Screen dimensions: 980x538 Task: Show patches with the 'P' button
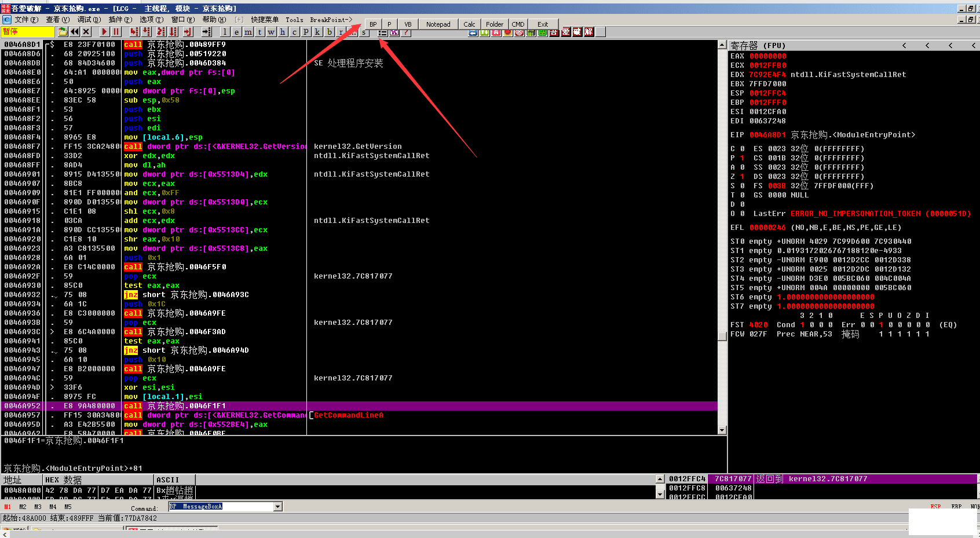pyautogui.click(x=306, y=32)
